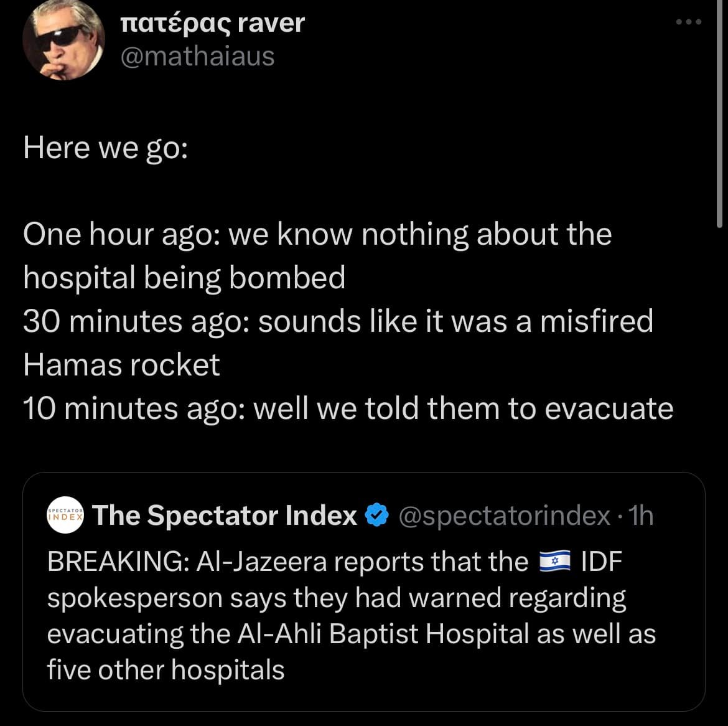Open The Spectator Index account name
This screenshot has height=726, width=728.
[224, 516]
